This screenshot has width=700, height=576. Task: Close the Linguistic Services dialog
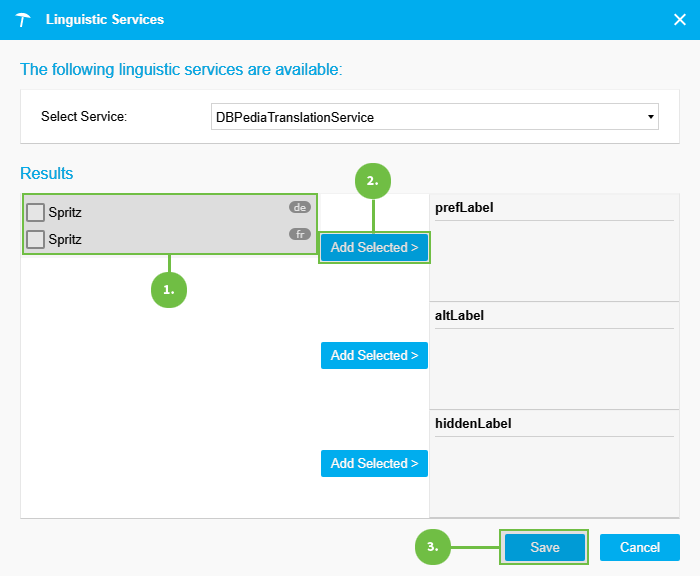679,19
